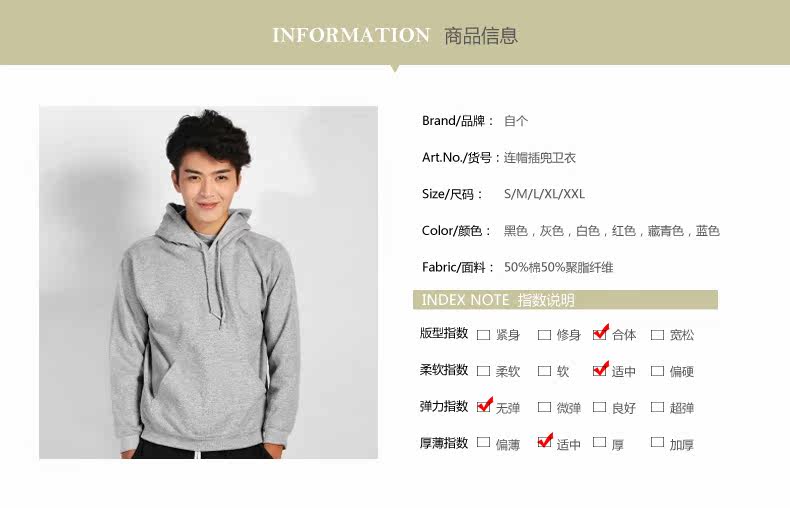Check the 良好 elasticity checkbox

600,407
